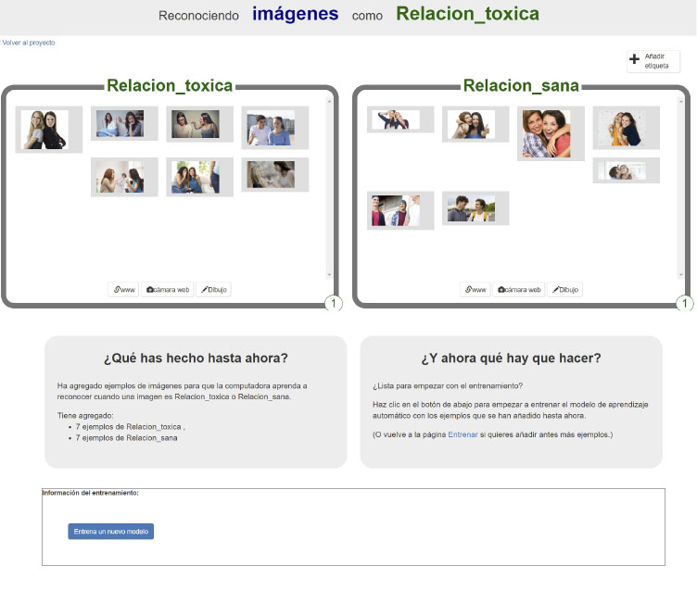Screen dimensions: 697x616
Task: Click Entrena un nuevo modelo button
Action: (110, 531)
